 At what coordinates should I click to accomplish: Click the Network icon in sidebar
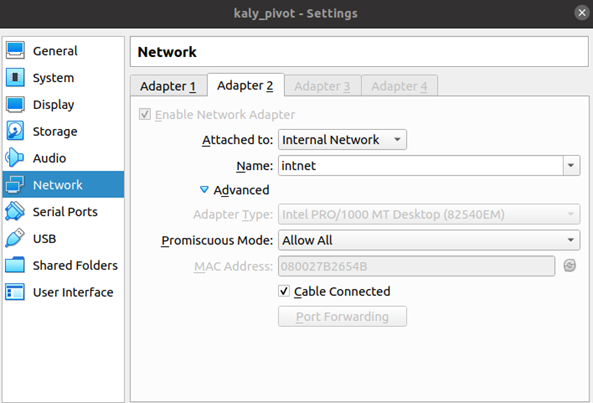coord(15,185)
